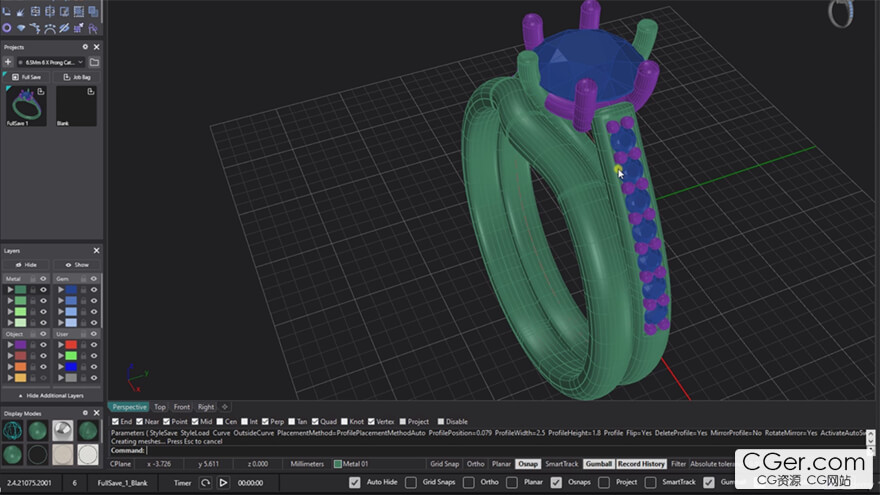Toggle the Cen osnap checkbox
The image size is (880, 495).
pyautogui.click(x=220, y=422)
